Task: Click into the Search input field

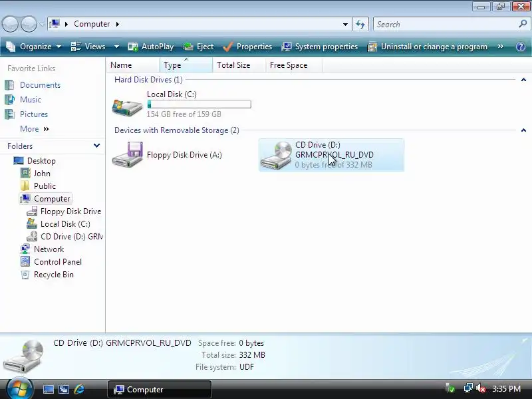Action: click(446, 25)
